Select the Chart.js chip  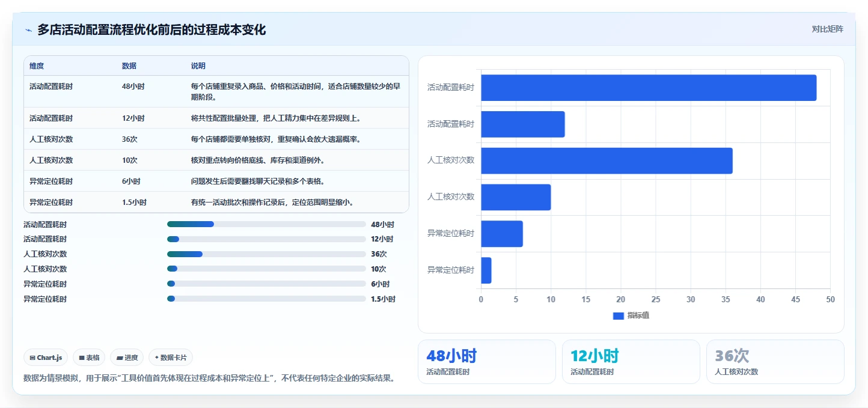(x=46, y=358)
